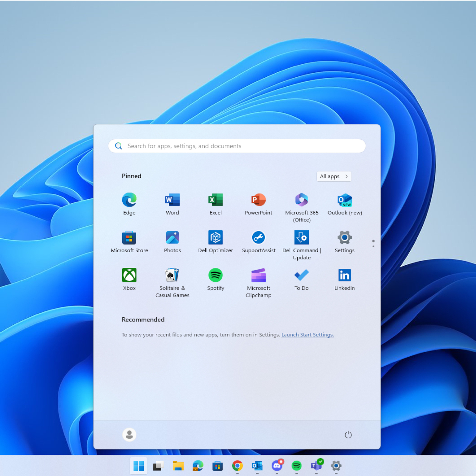Click the user account profile button
476x476 pixels.
(129, 435)
